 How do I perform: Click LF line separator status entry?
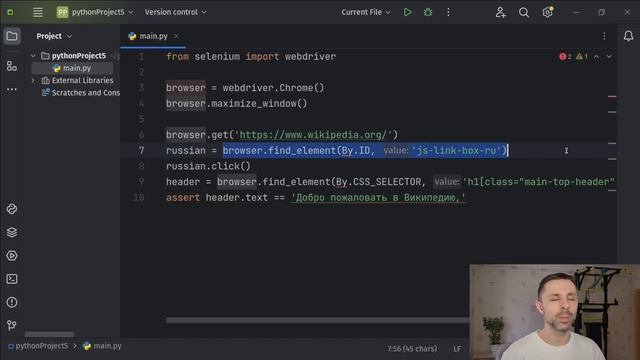click(457, 349)
